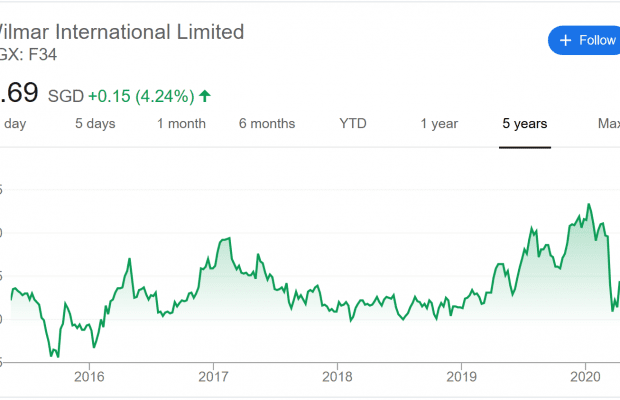
Task: Click the 2019 year label below the chart
Action: pos(461,377)
